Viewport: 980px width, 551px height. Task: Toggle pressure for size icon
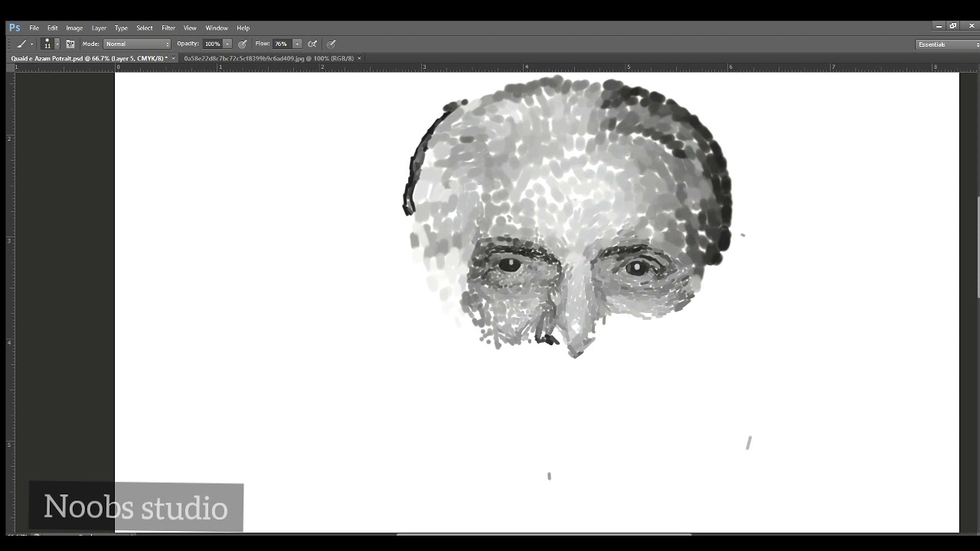pyautogui.click(x=332, y=44)
